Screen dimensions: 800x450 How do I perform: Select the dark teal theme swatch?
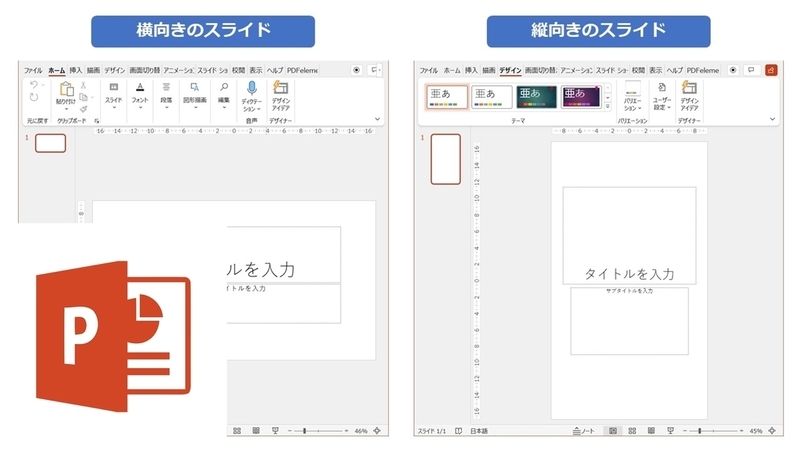click(x=537, y=97)
